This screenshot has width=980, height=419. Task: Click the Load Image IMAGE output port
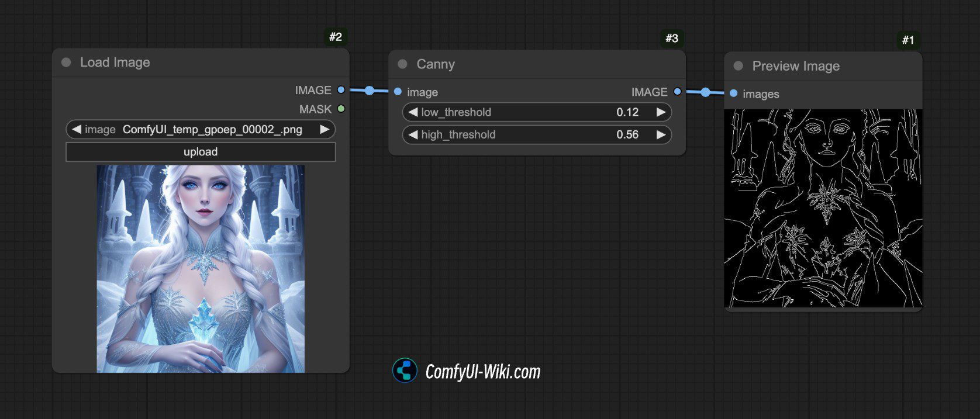pyautogui.click(x=341, y=90)
